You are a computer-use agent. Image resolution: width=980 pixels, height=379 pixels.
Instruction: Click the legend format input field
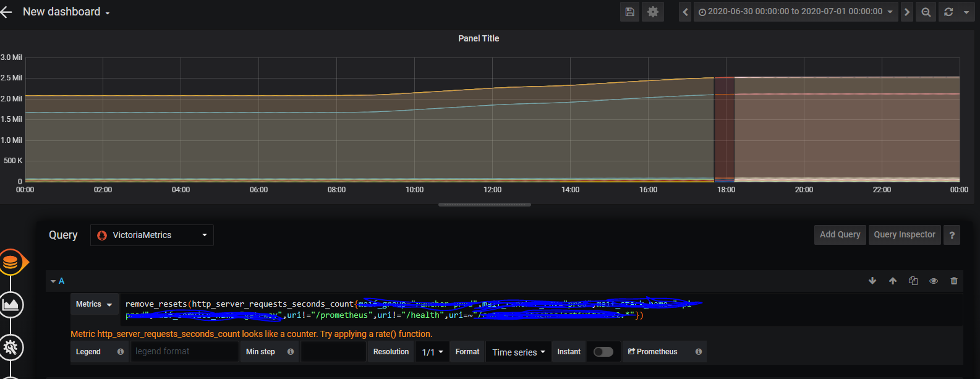pyautogui.click(x=184, y=351)
